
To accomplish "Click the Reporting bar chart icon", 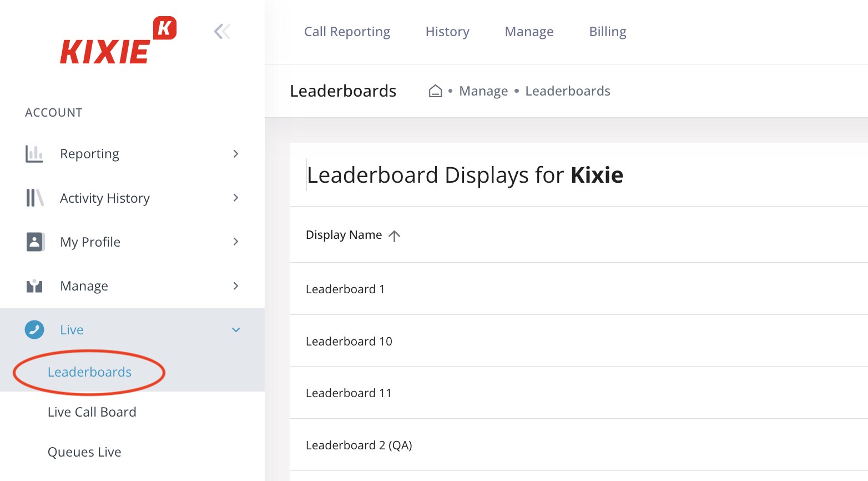I will tap(34, 154).
